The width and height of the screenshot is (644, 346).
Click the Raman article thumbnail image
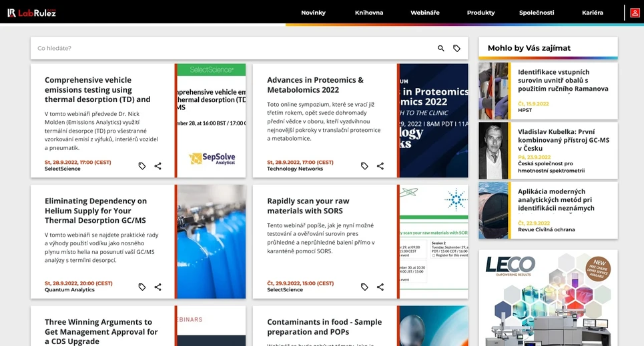tap(493, 91)
